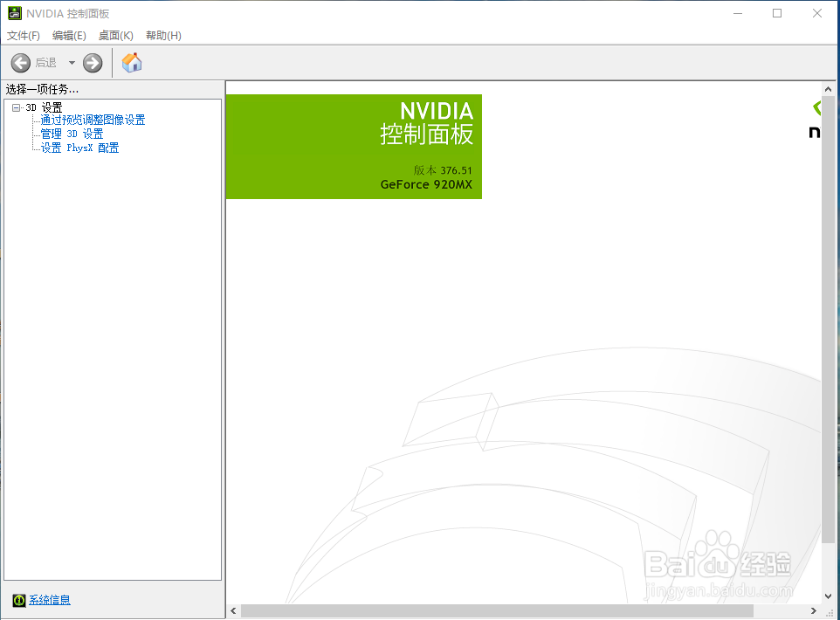Click the NVIDIA title bar app icon
The width and height of the screenshot is (840, 620).
pos(15,13)
